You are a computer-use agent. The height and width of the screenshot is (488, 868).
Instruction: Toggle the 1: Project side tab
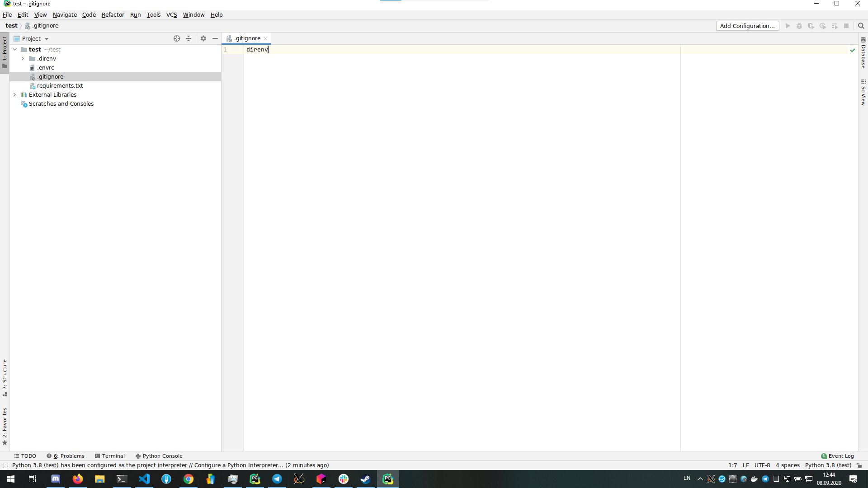click(x=5, y=52)
